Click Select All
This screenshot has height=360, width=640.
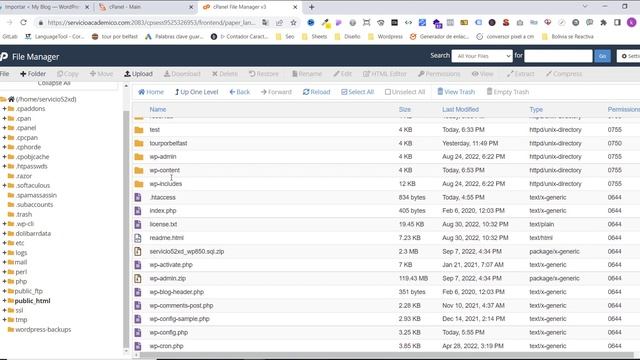[358, 92]
